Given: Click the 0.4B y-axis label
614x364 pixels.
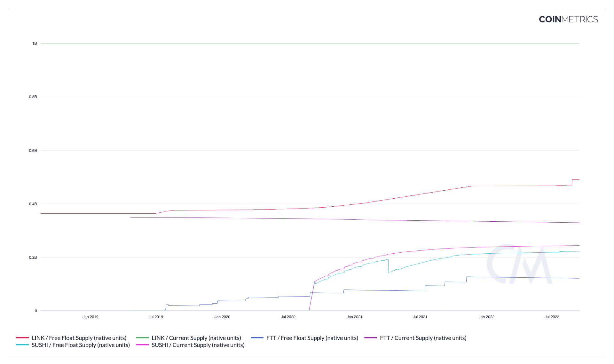Looking at the screenshot, I should coord(33,204).
